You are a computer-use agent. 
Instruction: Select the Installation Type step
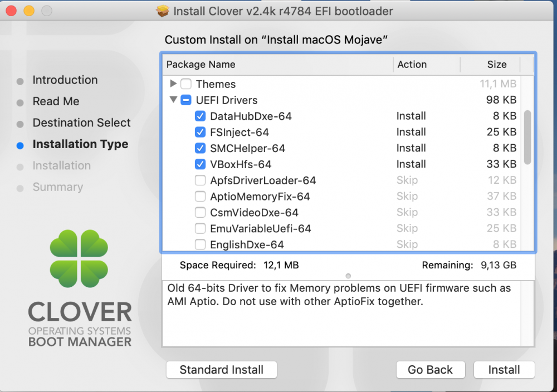[80, 144]
